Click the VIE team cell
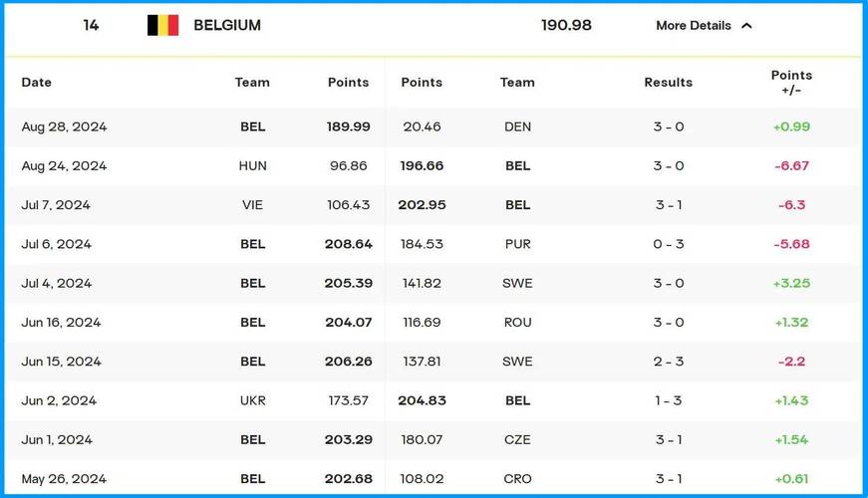This screenshot has width=868, height=498. (x=252, y=205)
